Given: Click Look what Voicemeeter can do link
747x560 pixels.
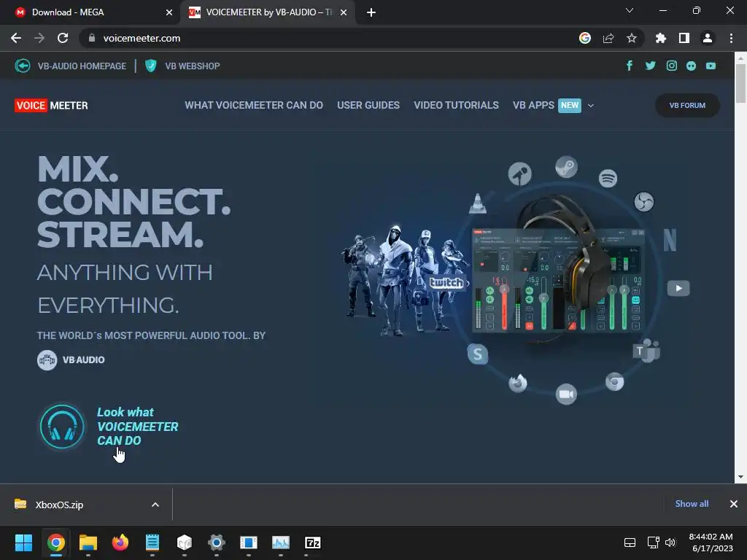Looking at the screenshot, I should click(x=137, y=426).
